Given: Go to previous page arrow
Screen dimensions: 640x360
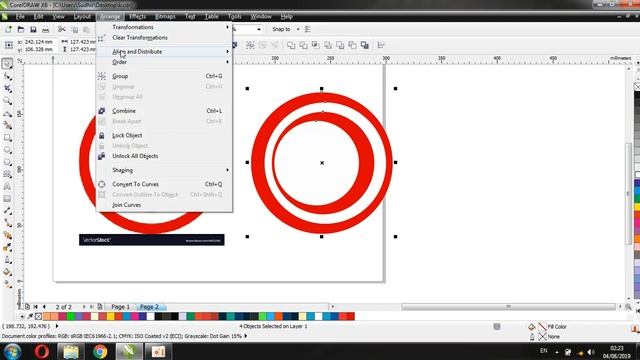Looking at the screenshot, I should [44, 307].
